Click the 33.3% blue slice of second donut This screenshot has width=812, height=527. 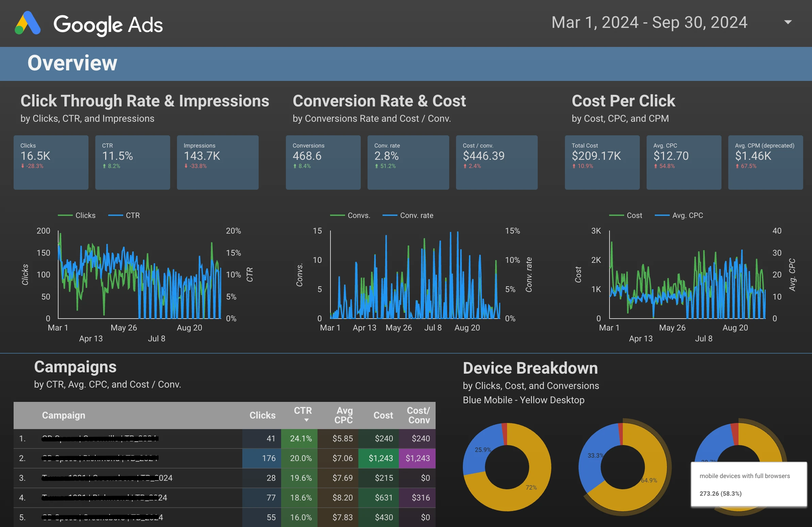[596, 455]
